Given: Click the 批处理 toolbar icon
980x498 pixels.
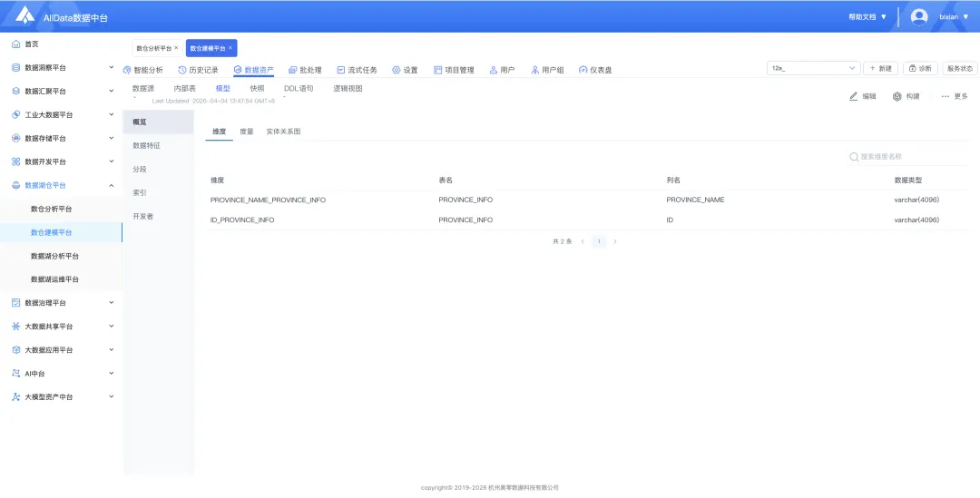Looking at the screenshot, I should [292, 70].
